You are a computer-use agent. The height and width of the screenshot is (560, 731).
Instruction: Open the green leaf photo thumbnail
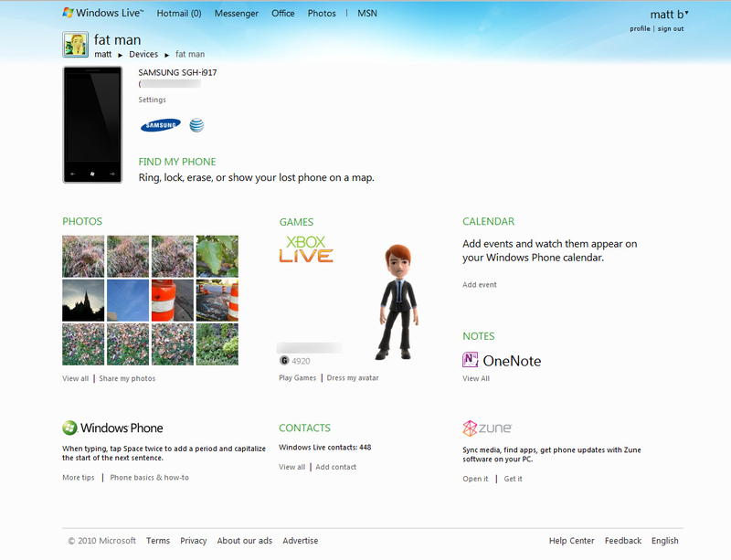coord(217,257)
